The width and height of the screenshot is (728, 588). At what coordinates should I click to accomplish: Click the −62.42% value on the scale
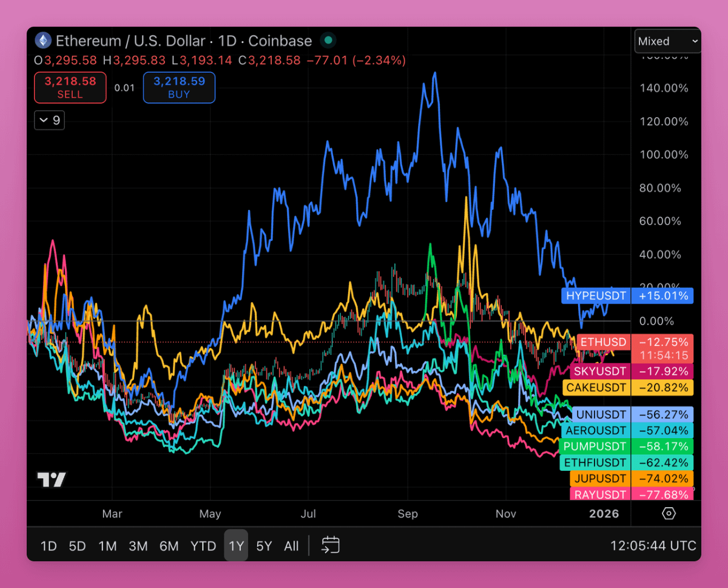point(664,462)
